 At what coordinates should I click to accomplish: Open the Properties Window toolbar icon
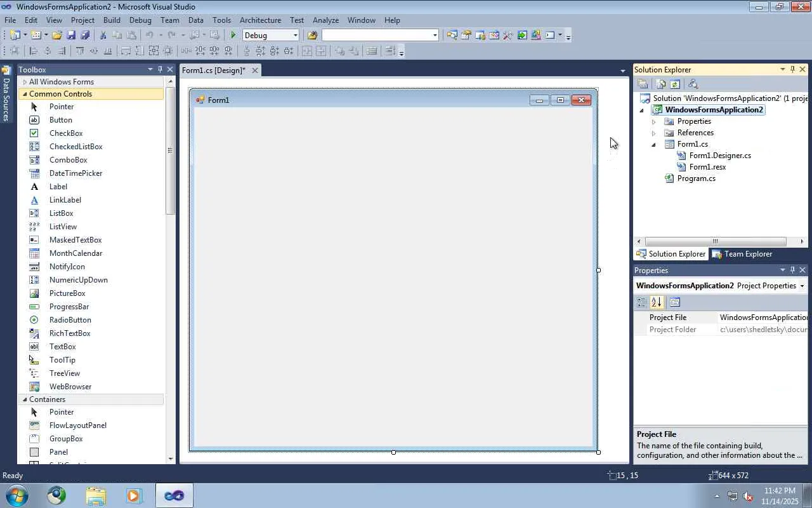coord(466,36)
